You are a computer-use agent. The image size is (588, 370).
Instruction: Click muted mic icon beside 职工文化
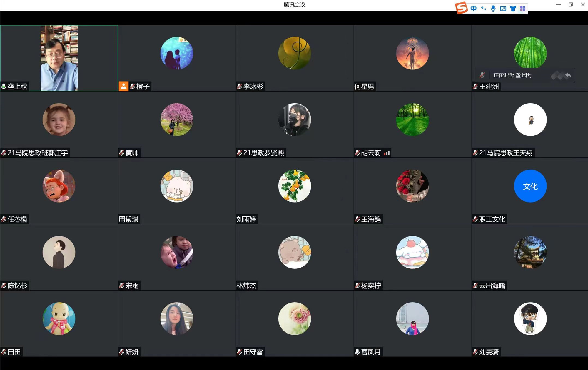point(475,219)
